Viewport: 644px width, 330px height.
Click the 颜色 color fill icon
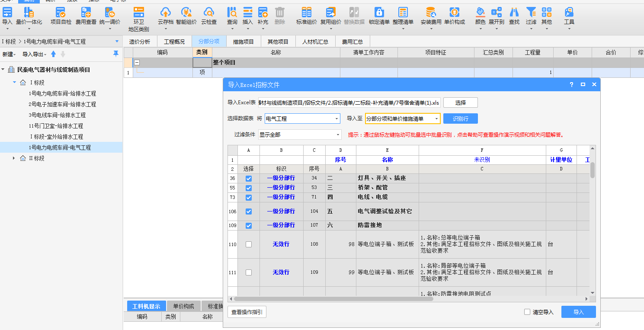pos(480,12)
